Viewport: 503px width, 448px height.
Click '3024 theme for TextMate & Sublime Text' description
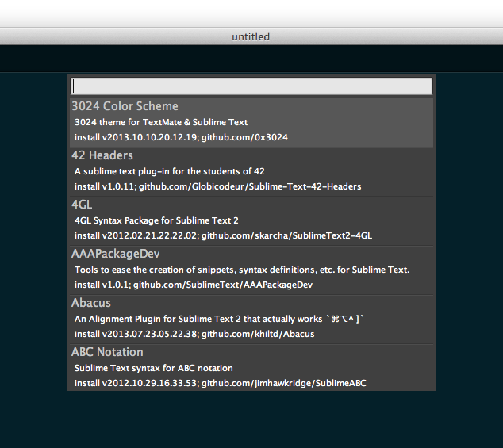pyautogui.click(x=161, y=122)
